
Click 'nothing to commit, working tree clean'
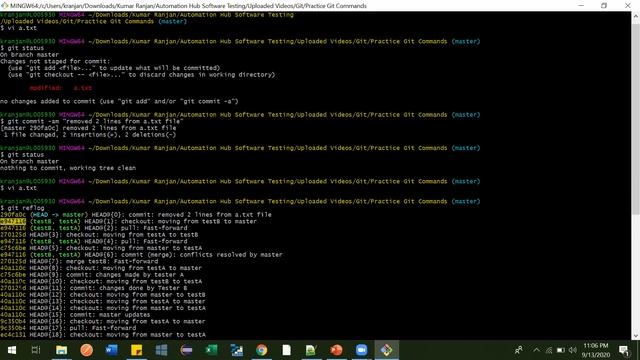[68, 168]
